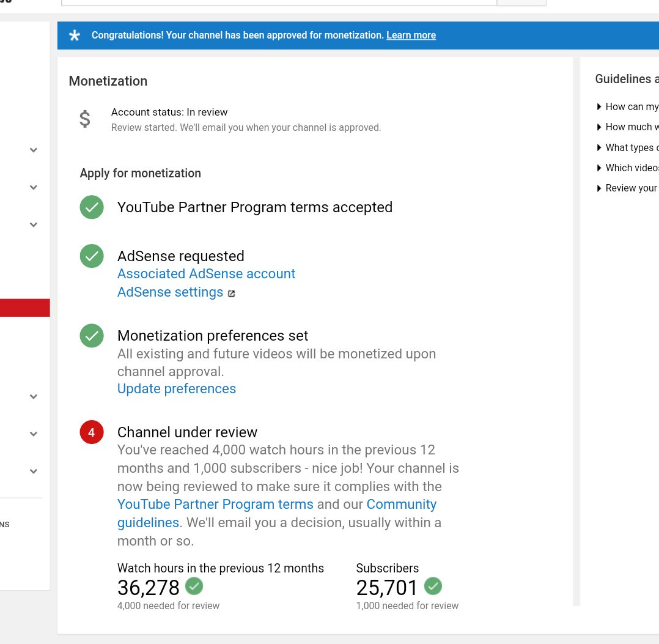Screen dimensions: 659x644
Task: Click the 'Monetization' page heading
Action: [108, 81]
